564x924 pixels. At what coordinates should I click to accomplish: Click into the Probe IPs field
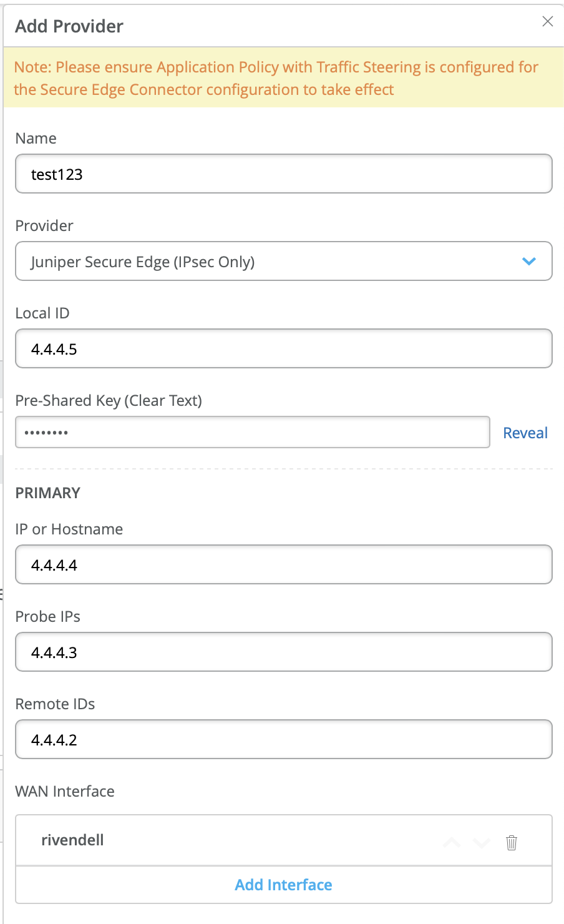(x=283, y=652)
